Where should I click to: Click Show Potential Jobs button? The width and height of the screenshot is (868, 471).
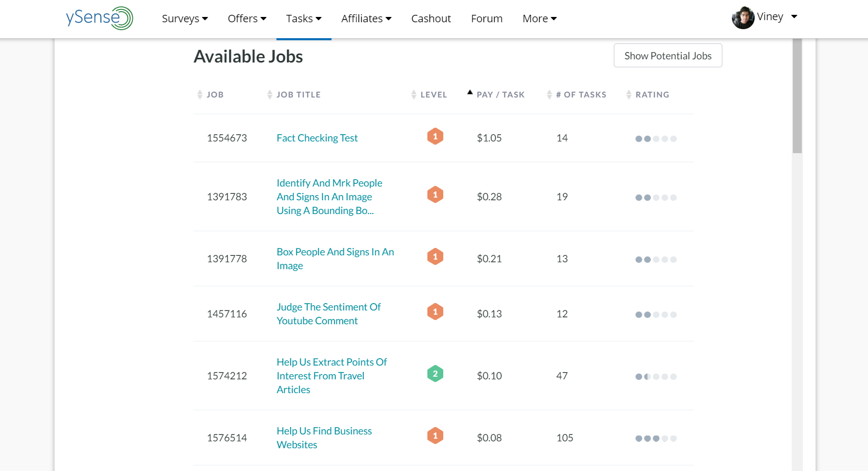[x=668, y=56]
